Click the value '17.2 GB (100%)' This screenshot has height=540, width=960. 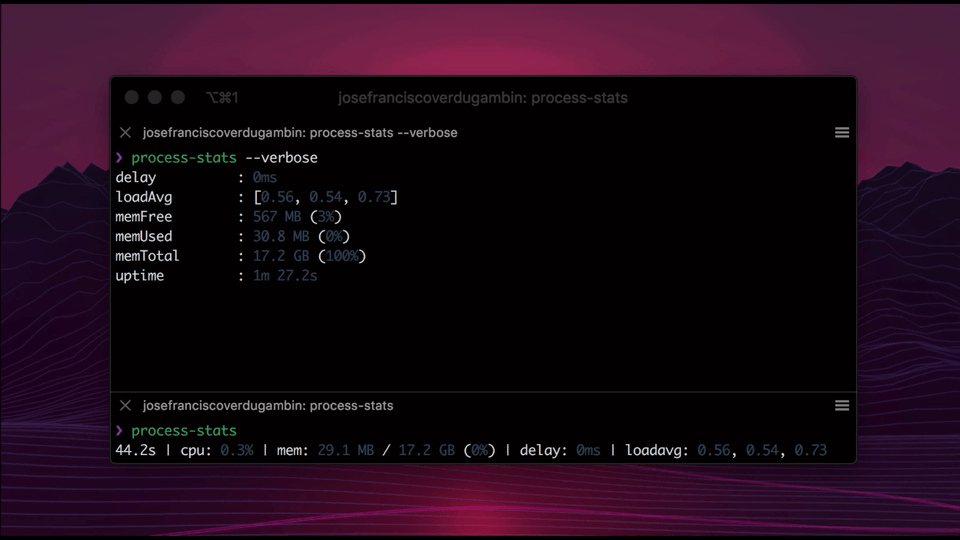tap(310, 256)
